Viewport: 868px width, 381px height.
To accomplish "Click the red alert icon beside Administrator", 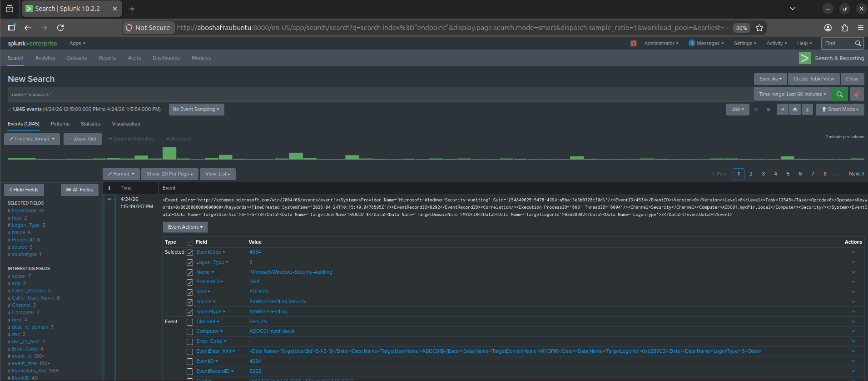I will pos(634,44).
